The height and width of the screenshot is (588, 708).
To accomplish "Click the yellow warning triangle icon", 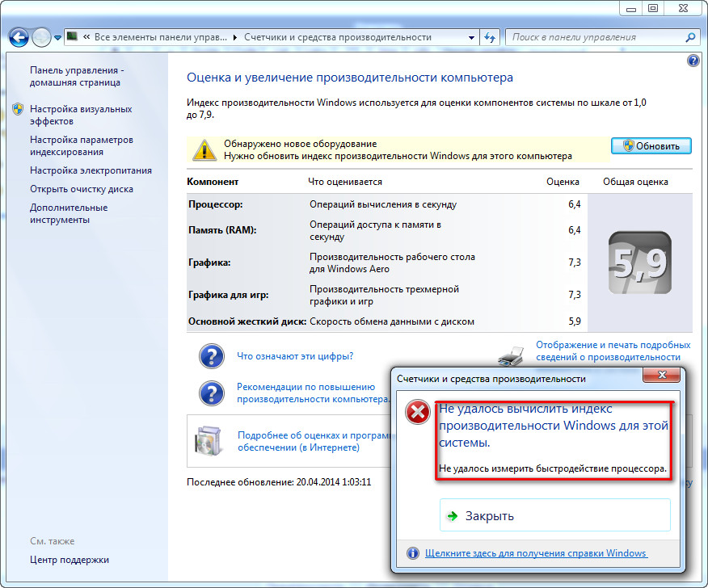I will [204, 149].
